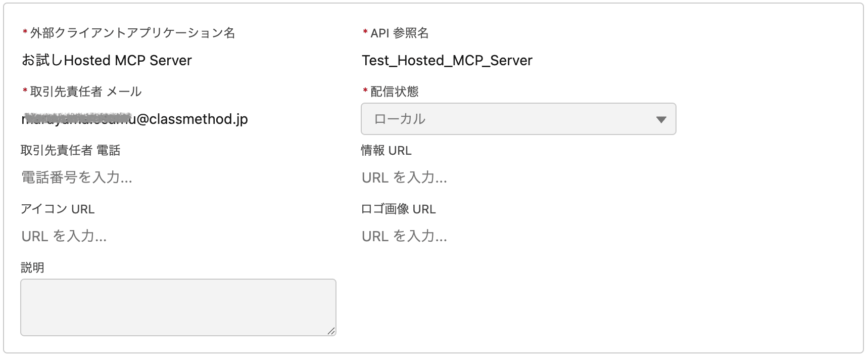Click the required marker beside 配信状態
868x357 pixels.
pyautogui.click(x=363, y=92)
